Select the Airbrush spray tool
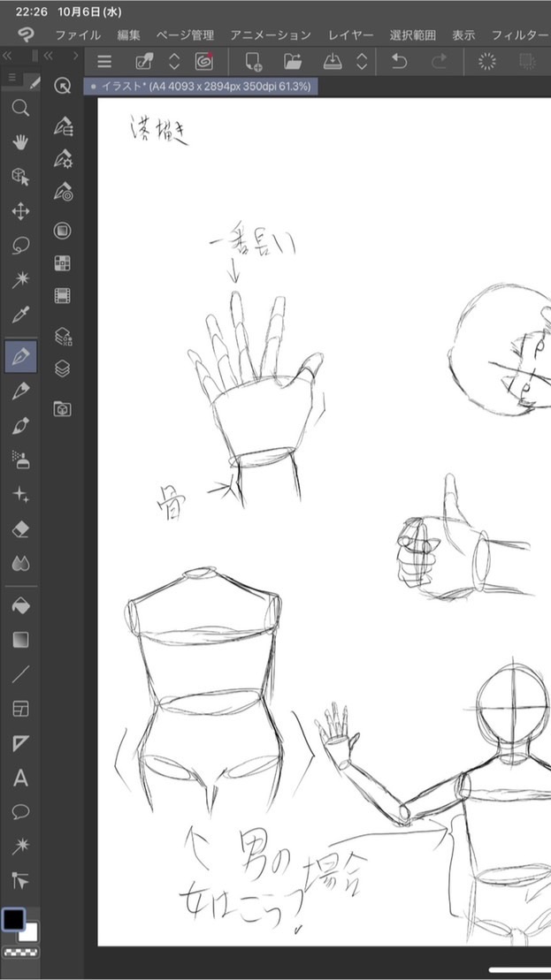The image size is (551, 980). pyautogui.click(x=20, y=460)
